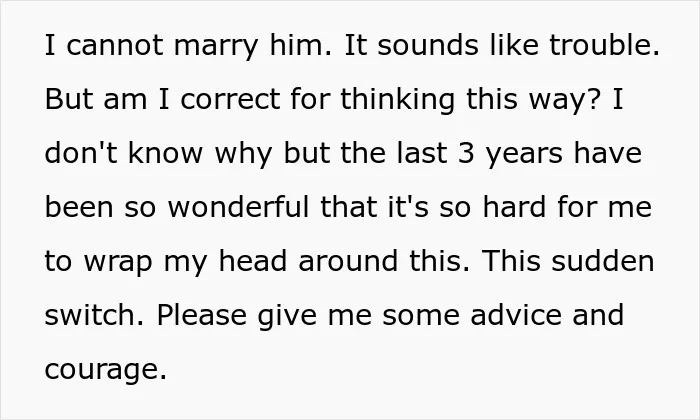
Task: Click the word 'have' ending the third line
Action: coord(608,153)
